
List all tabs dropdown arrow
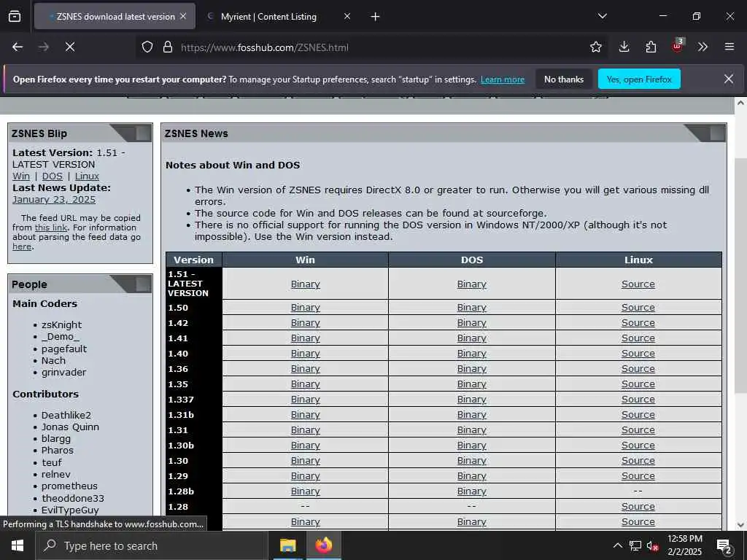(x=602, y=16)
